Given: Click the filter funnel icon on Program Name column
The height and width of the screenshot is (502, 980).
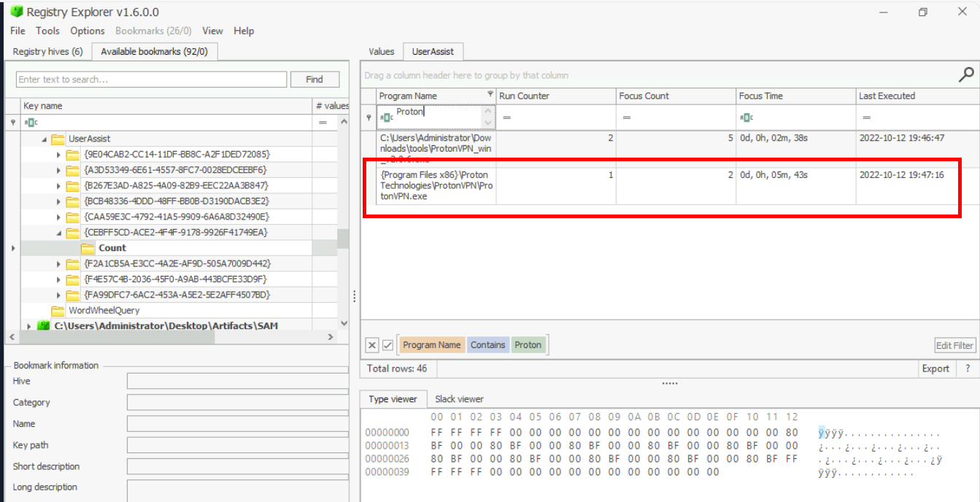Looking at the screenshot, I should [x=490, y=96].
